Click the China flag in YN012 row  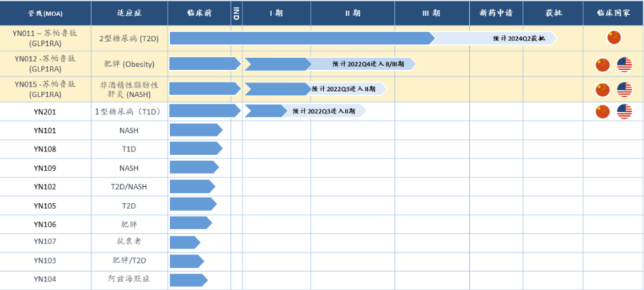pyautogui.click(x=603, y=64)
